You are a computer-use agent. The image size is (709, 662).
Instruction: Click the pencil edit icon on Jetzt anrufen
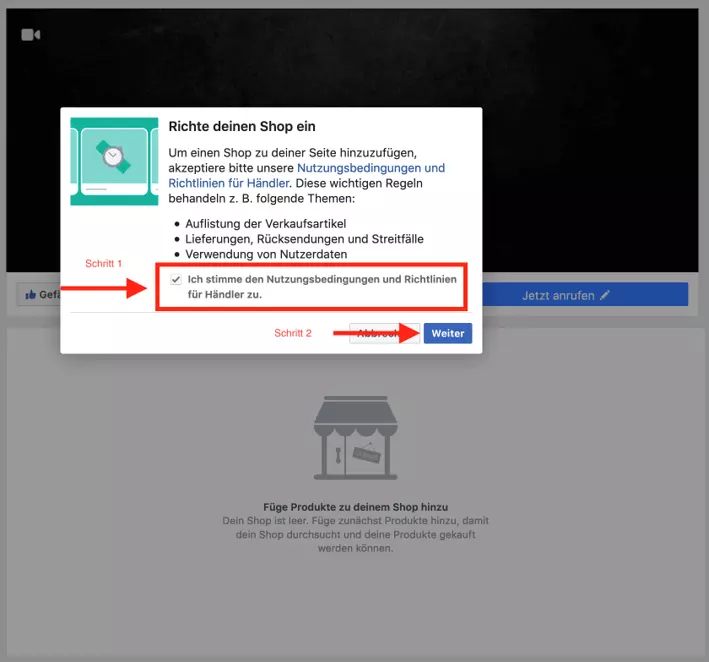click(605, 295)
